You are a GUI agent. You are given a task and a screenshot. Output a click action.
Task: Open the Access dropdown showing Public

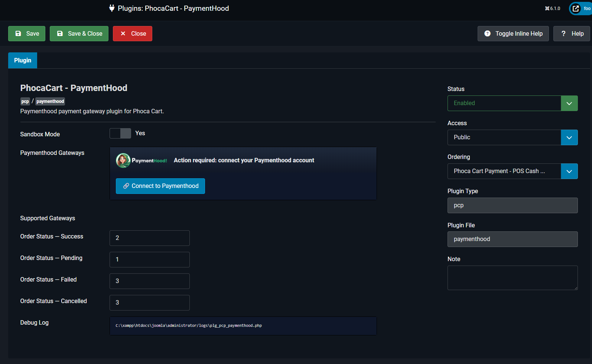pos(513,137)
